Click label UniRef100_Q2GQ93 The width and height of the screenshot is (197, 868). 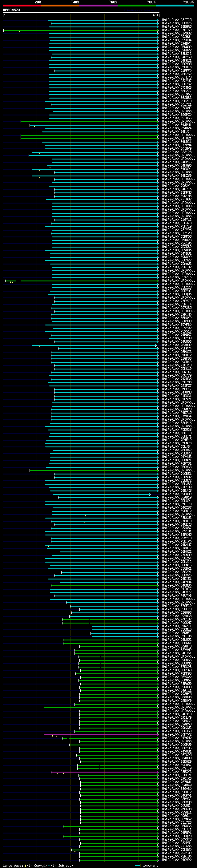tap(176, 612)
